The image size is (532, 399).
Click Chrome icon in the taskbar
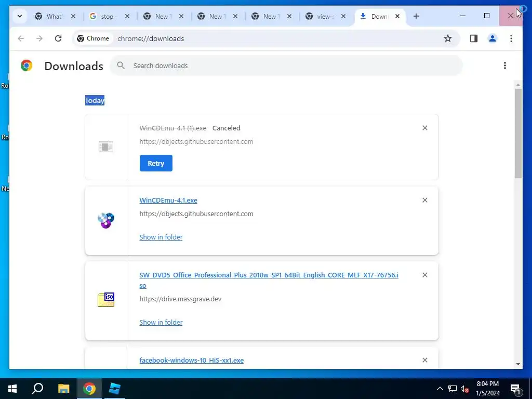(89, 389)
